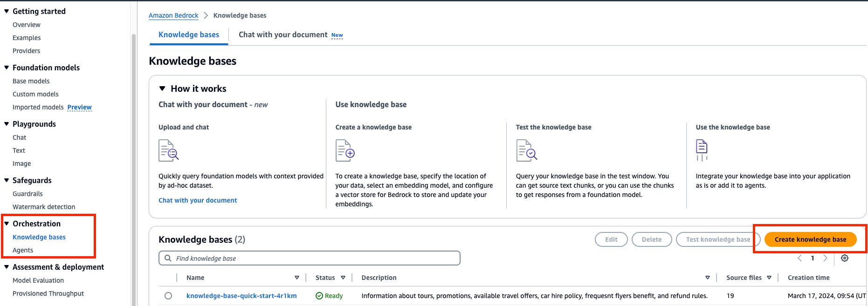
Task: Click the Use the knowledge base icon
Action: 702,150
